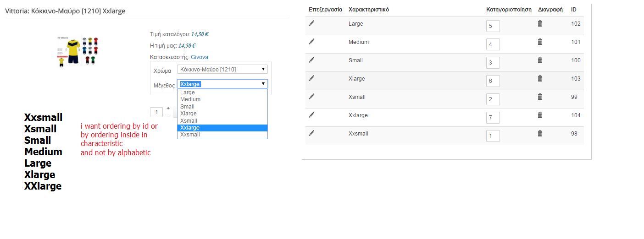Open the Χρώμα color dropdown
This screenshot has width=644, height=239.
click(222, 69)
